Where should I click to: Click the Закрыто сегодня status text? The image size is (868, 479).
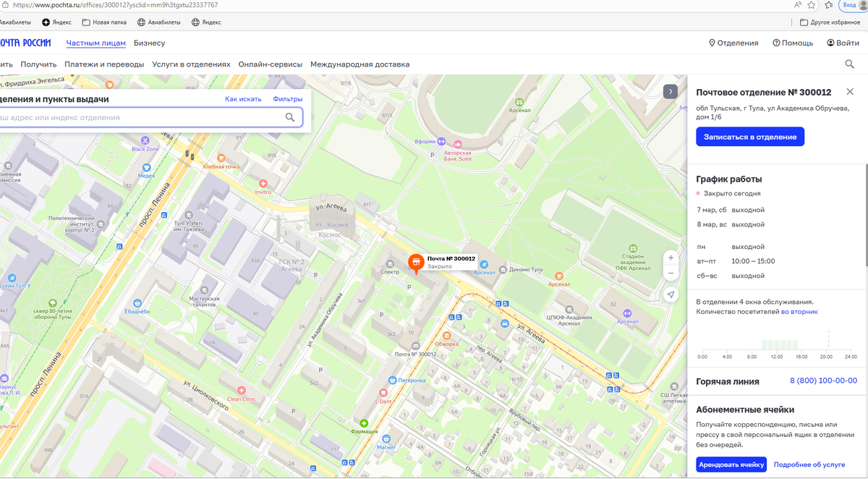coord(732,193)
